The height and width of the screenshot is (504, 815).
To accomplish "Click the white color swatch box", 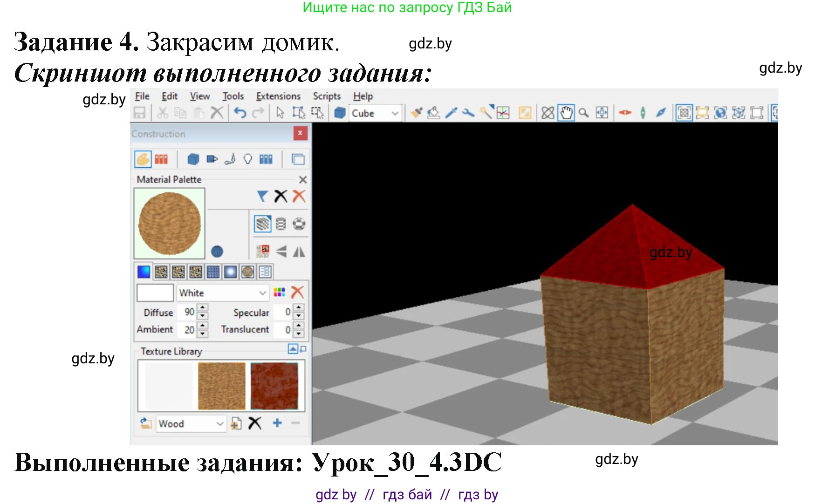I will point(155,293).
